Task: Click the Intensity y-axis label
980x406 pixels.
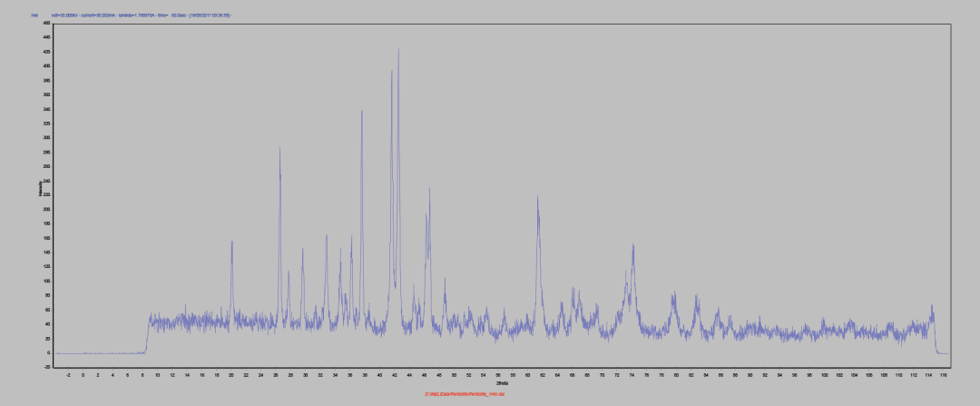Action: 40,188
